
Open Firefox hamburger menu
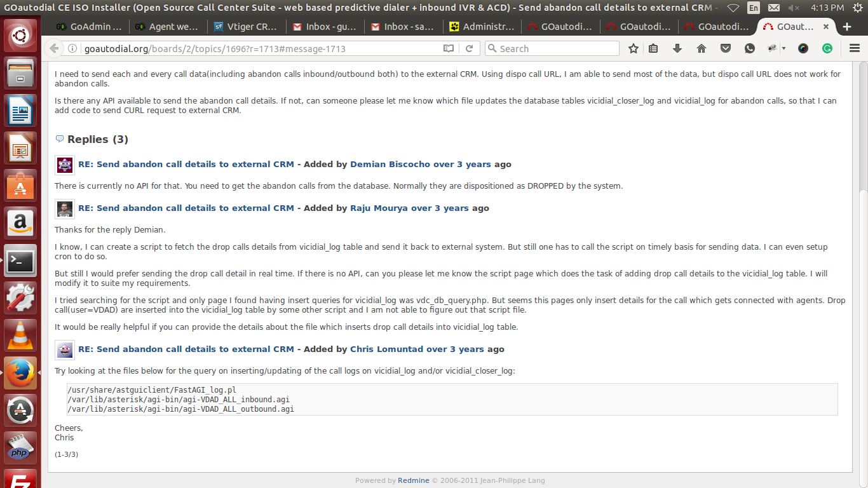tap(855, 48)
